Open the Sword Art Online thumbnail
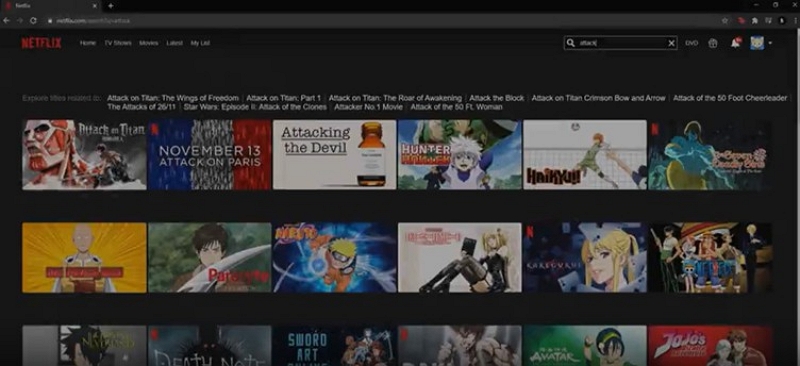This screenshot has height=366, width=800. pos(334,346)
